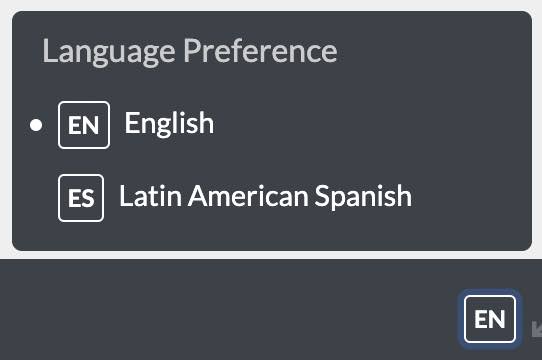This screenshot has width=542, height=360.
Task: Click the word Spanish in the second option
Action: coord(363,196)
